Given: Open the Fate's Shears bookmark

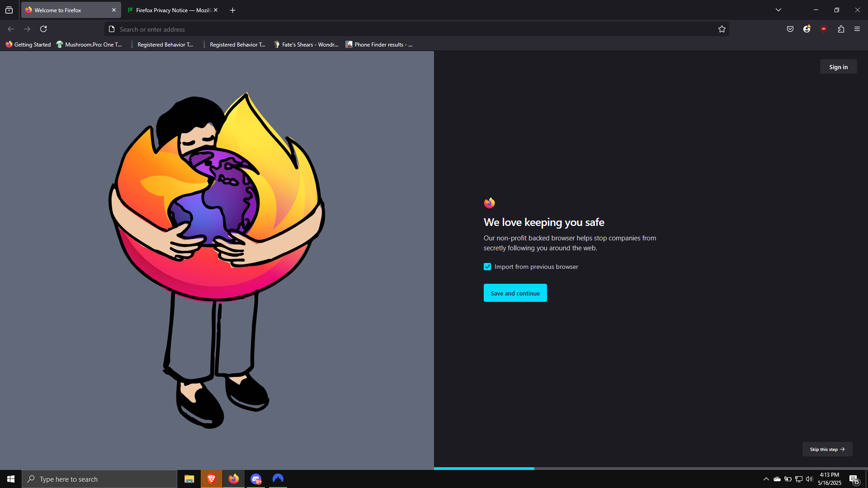Looking at the screenshot, I should (x=306, y=44).
